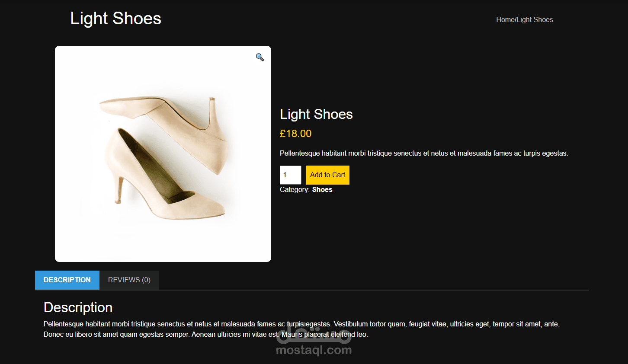
Task: Switch to the Description tab
Action: tap(67, 280)
